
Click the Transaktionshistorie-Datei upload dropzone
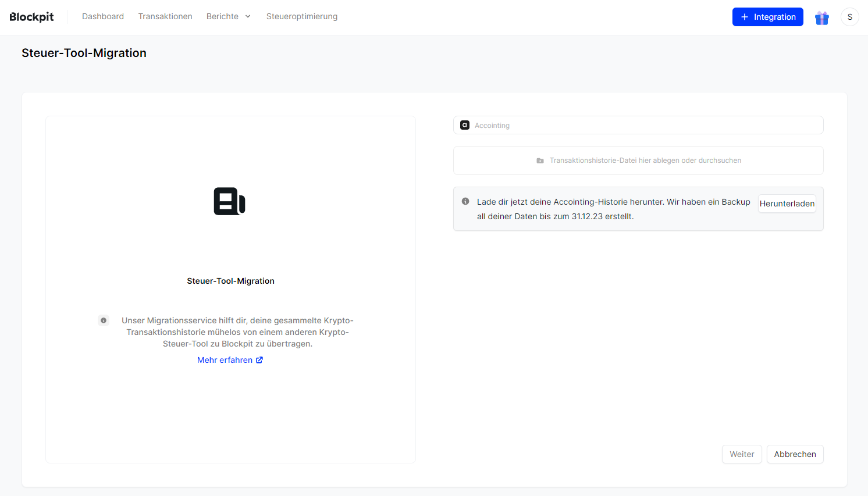[638, 160]
